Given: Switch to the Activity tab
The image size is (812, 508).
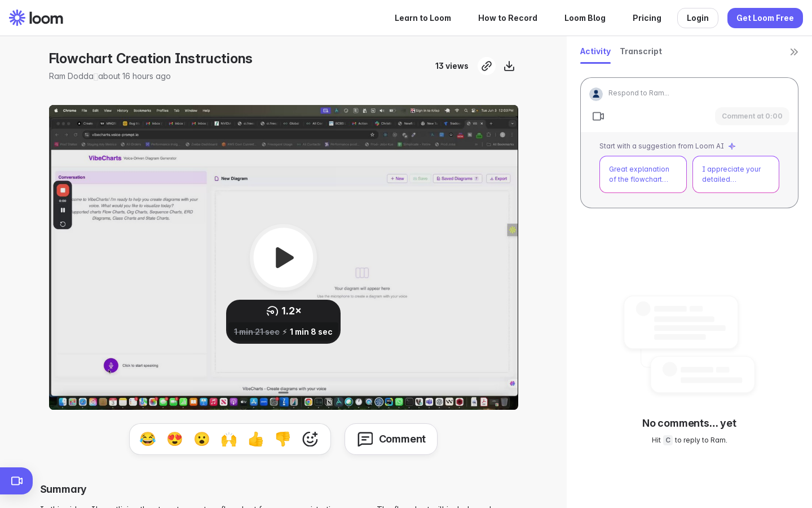Looking at the screenshot, I should (595, 51).
